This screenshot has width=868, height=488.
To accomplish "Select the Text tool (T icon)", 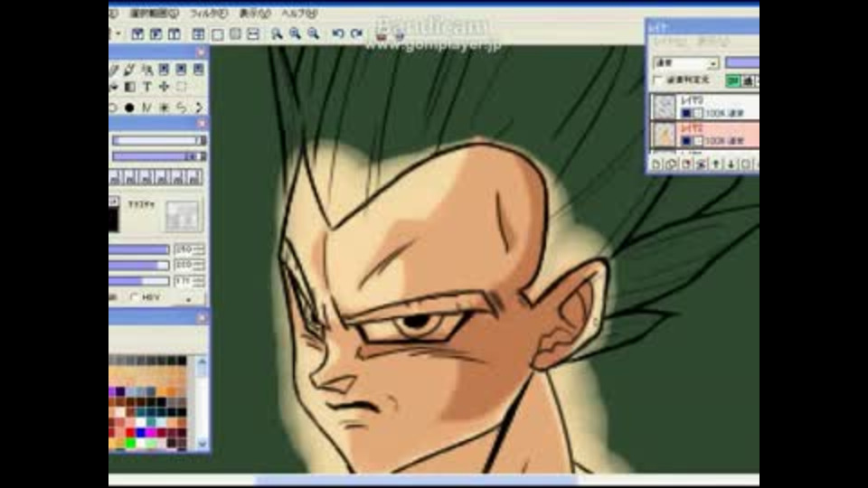I will coord(147,87).
